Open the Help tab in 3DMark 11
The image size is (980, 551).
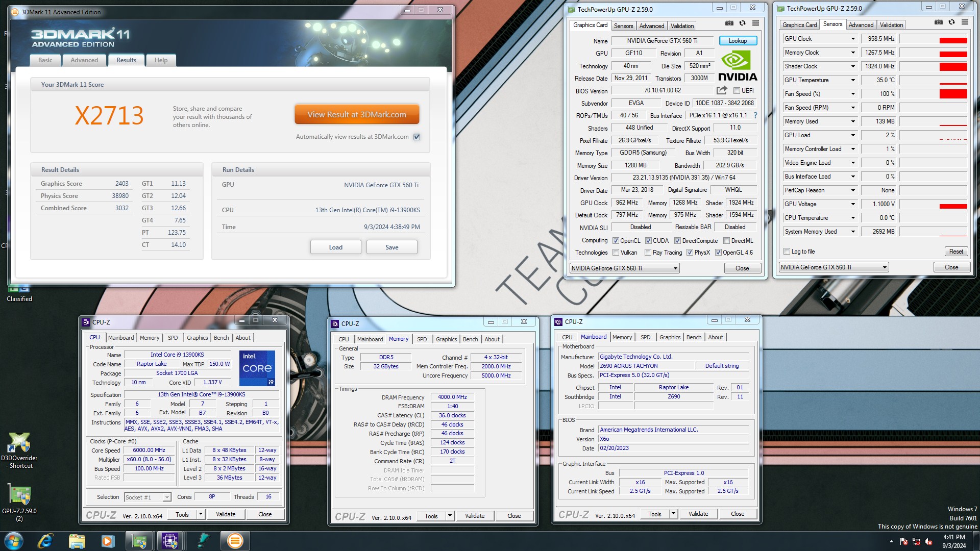pos(161,60)
